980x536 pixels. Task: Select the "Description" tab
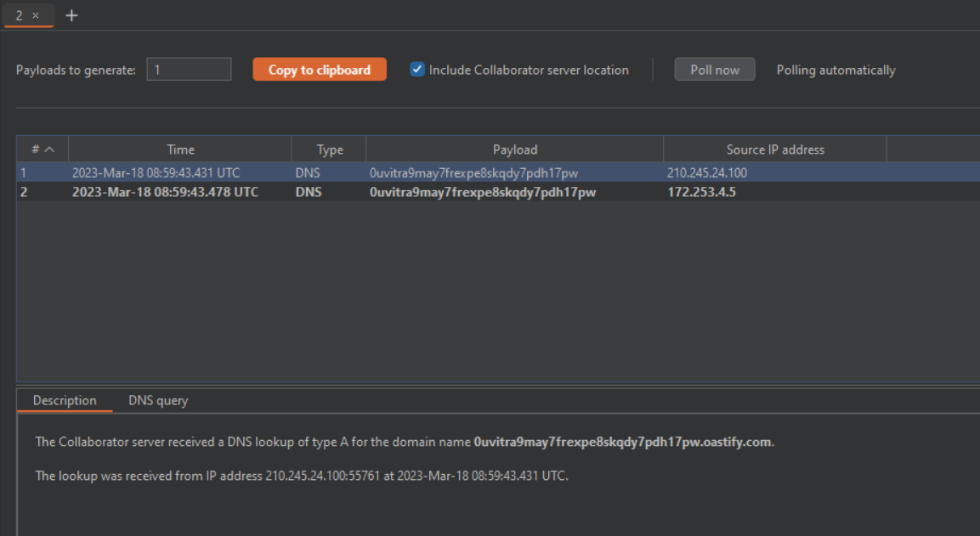(65, 400)
